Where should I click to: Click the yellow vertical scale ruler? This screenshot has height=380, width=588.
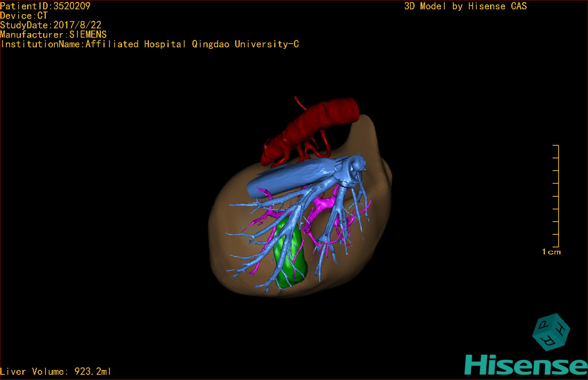click(556, 196)
